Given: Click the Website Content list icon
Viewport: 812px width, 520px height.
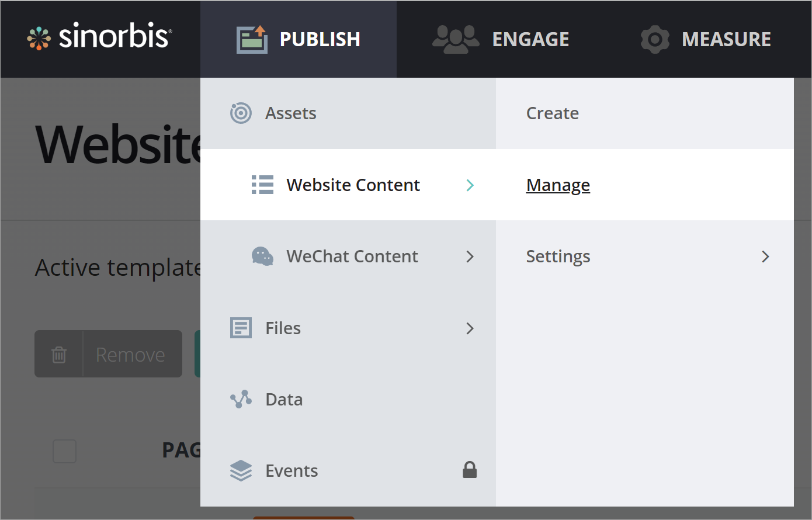Looking at the screenshot, I should point(262,185).
